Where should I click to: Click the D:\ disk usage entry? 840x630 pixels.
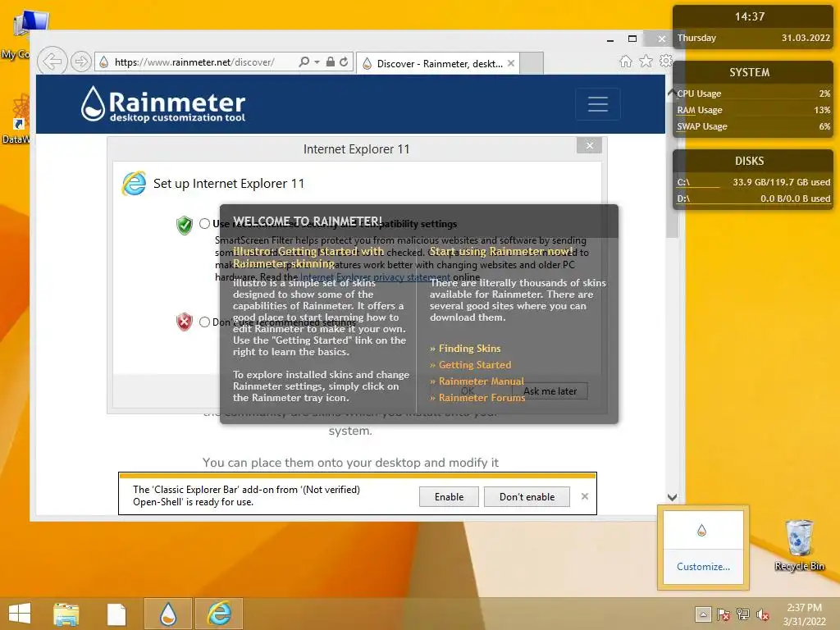click(x=753, y=199)
